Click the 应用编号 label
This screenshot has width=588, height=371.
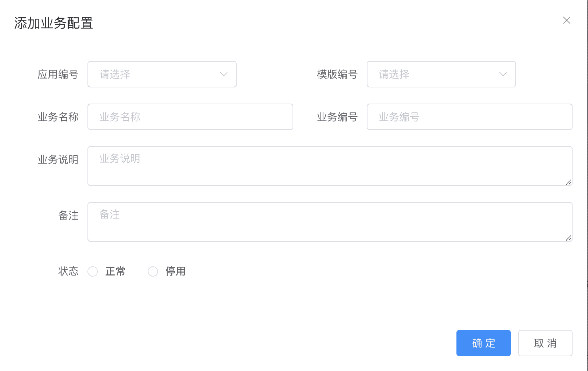(58, 74)
